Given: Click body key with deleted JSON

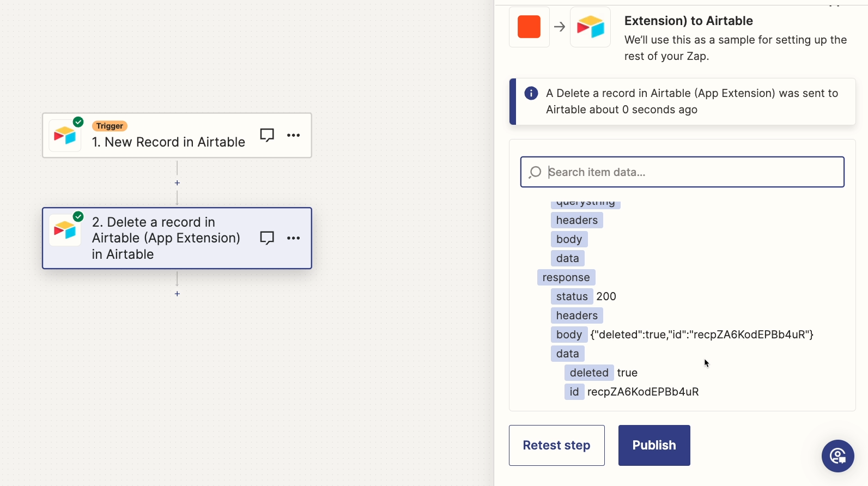Looking at the screenshot, I should coord(569,335).
